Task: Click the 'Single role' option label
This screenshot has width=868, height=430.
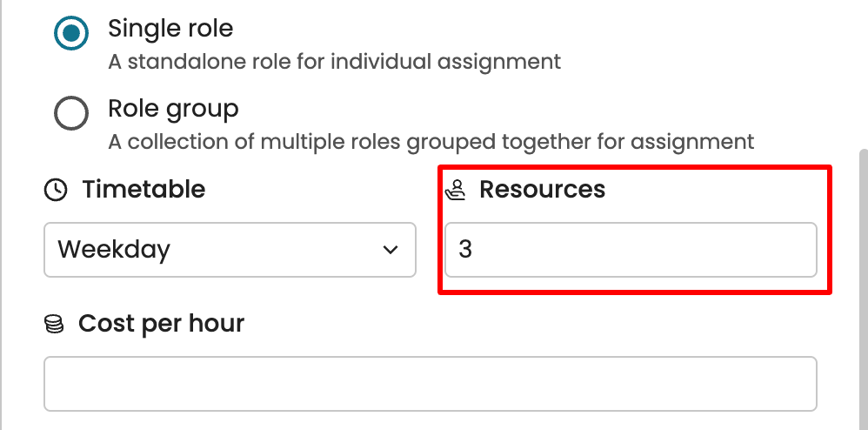Action: [x=170, y=28]
